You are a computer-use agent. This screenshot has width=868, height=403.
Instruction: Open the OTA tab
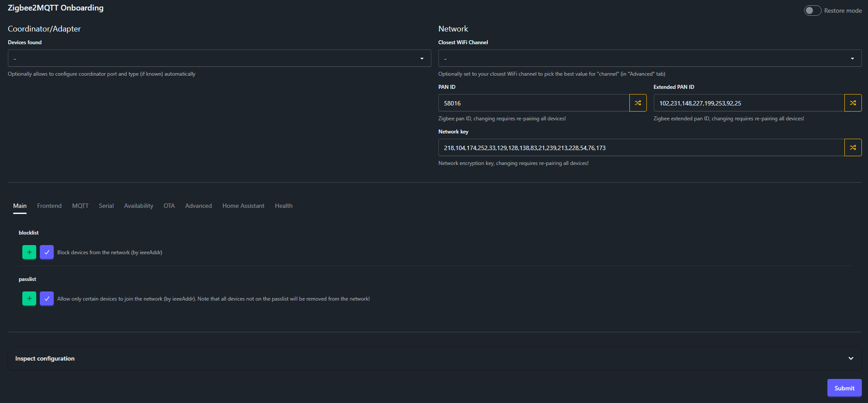click(x=169, y=206)
